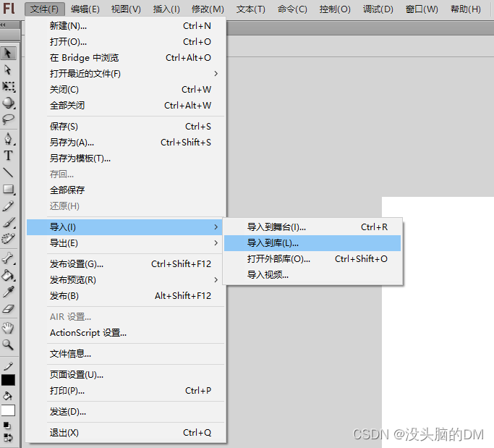Choose 全部关闭 menu item
The image size is (494, 448).
(126, 105)
